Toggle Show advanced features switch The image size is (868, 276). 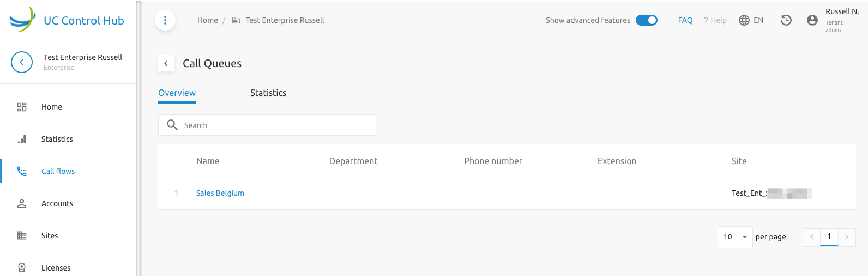point(647,20)
